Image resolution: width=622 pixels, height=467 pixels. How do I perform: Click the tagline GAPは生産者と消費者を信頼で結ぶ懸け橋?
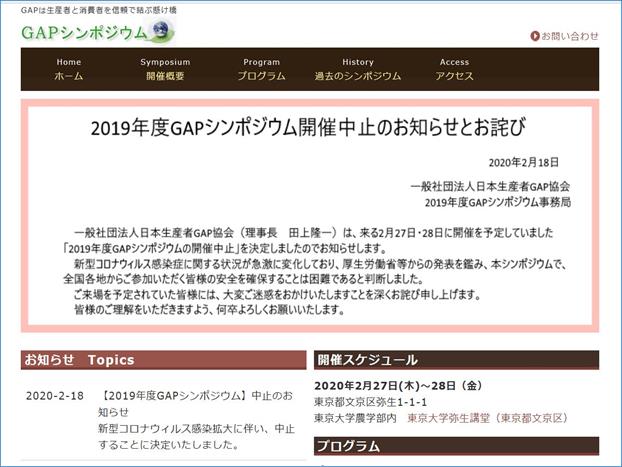click(x=99, y=10)
